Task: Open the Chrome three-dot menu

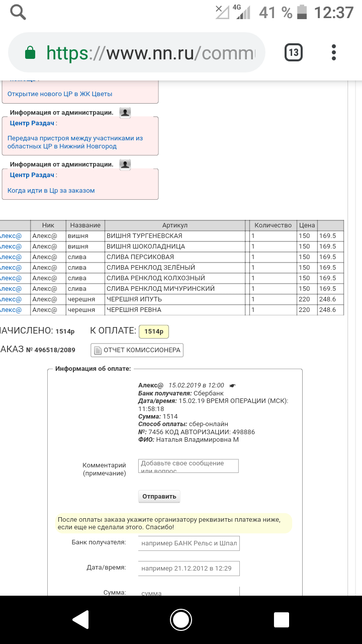Action: [x=334, y=52]
